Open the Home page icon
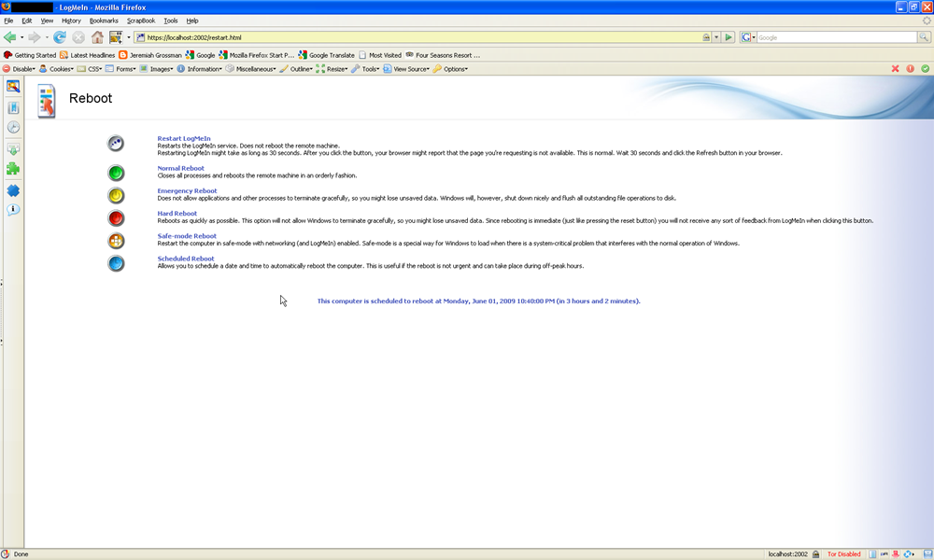This screenshot has height=560, width=934. coord(97,37)
